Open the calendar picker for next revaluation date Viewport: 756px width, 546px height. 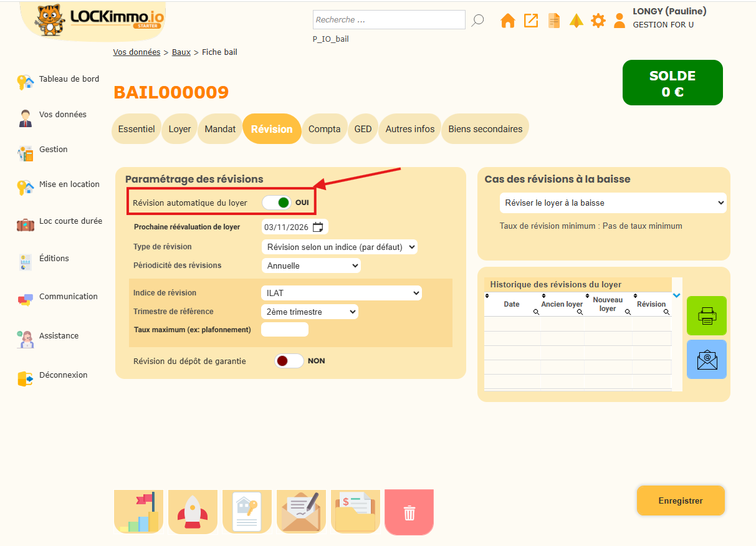[318, 227]
